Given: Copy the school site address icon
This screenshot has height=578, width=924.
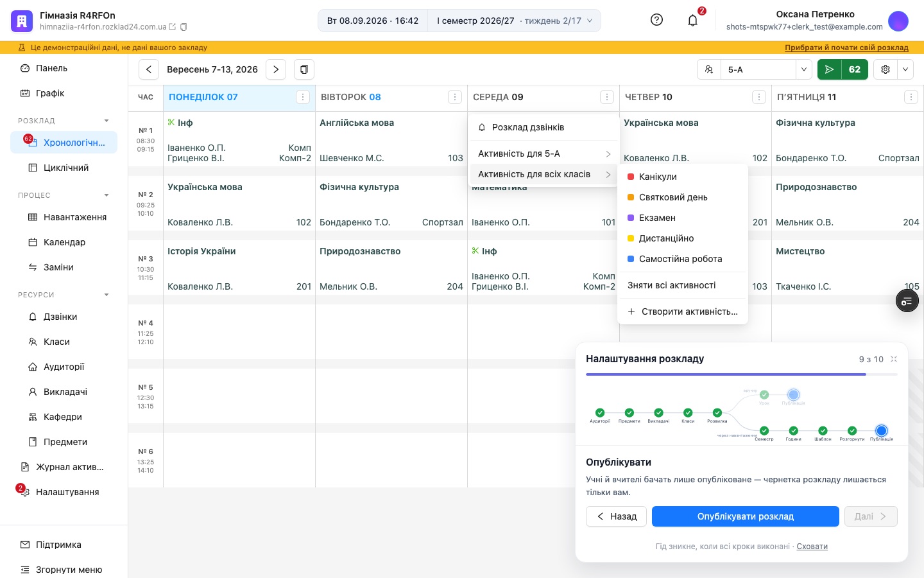Looking at the screenshot, I should pyautogui.click(x=184, y=27).
